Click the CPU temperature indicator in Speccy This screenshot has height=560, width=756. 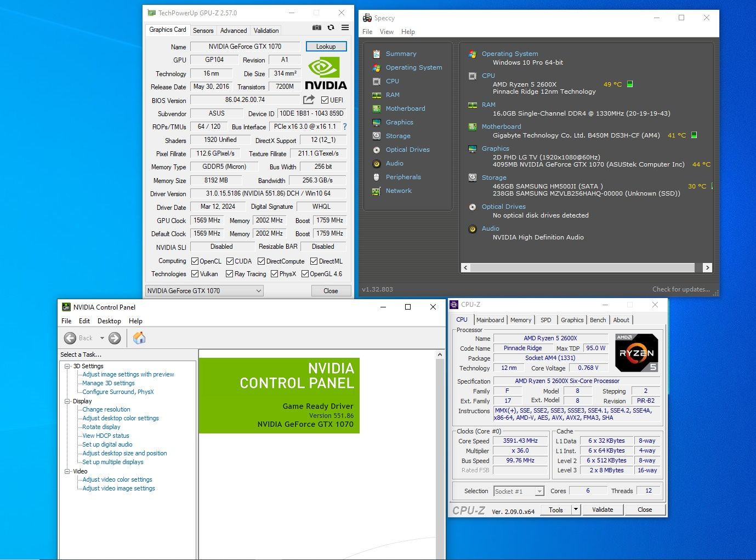click(630, 84)
